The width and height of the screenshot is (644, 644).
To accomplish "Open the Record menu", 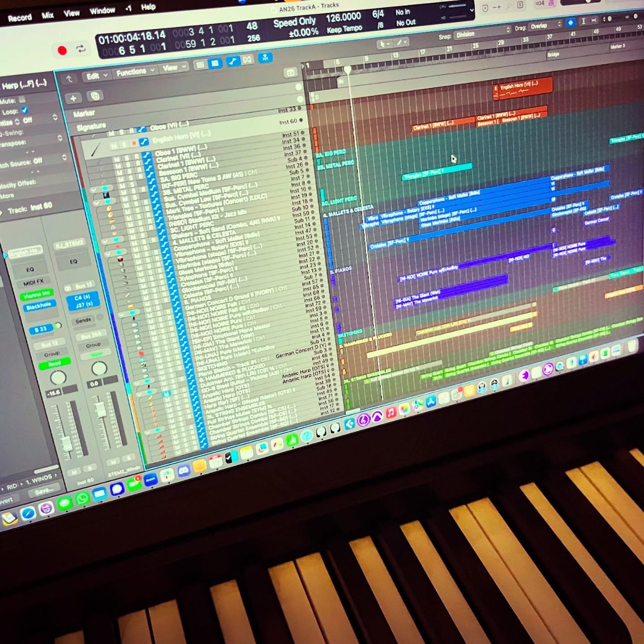I will click(20, 18).
